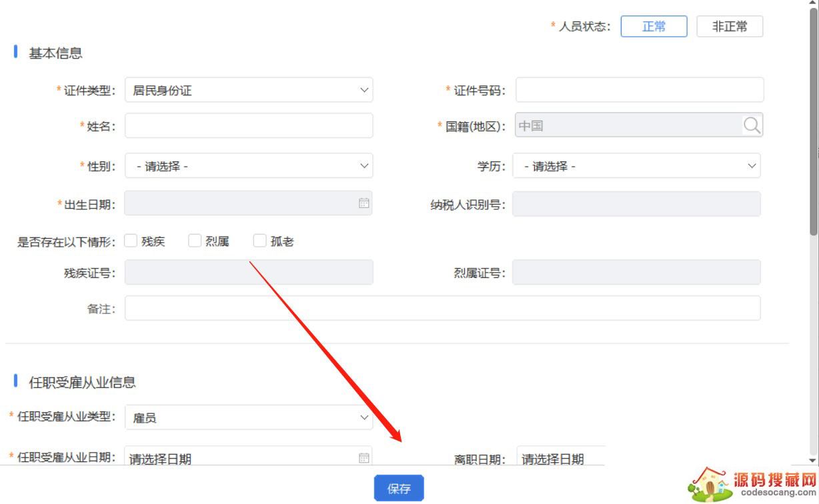The image size is (819, 504).
Task: Check the 残疾 checkbox
Action: pos(131,241)
